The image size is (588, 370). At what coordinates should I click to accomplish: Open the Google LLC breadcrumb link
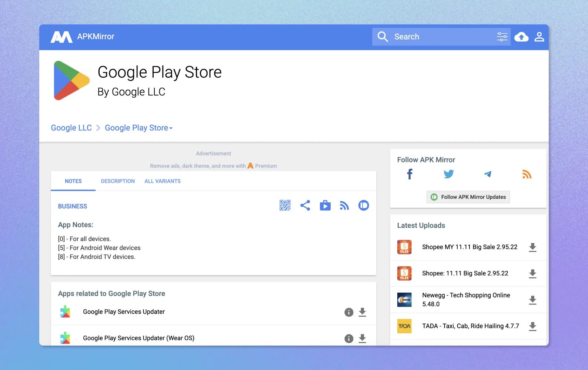pyautogui.click(x=71, y=128)
